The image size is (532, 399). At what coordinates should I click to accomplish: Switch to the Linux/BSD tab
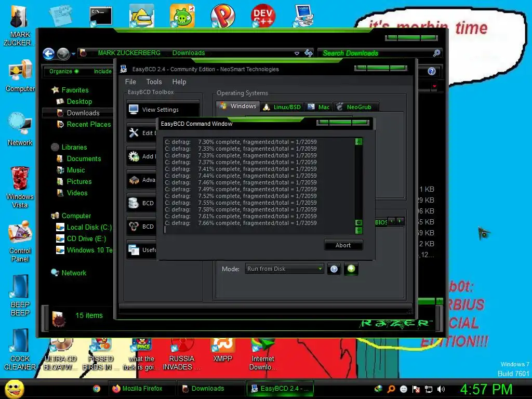[282, 107]
